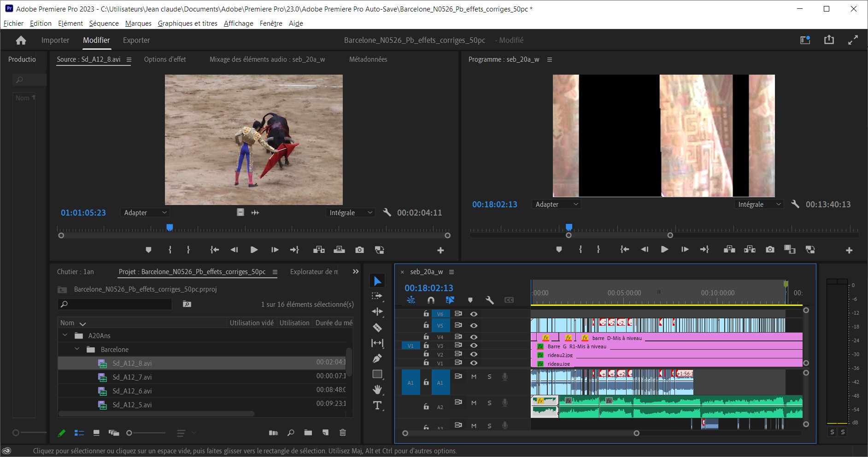Open the Graphiques et titres menu
This screenshot has width=868, height=457.
point(188,23)
